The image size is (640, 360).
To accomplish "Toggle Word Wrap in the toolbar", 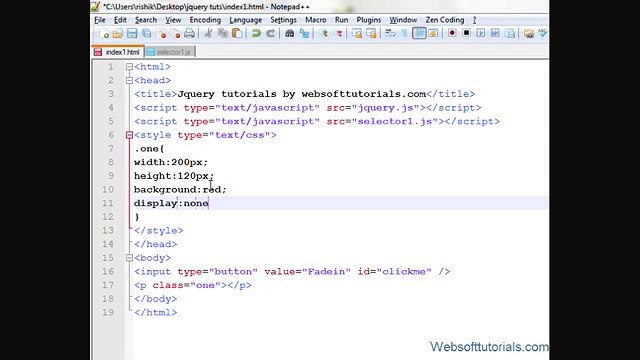I will (x=390, y=33).
